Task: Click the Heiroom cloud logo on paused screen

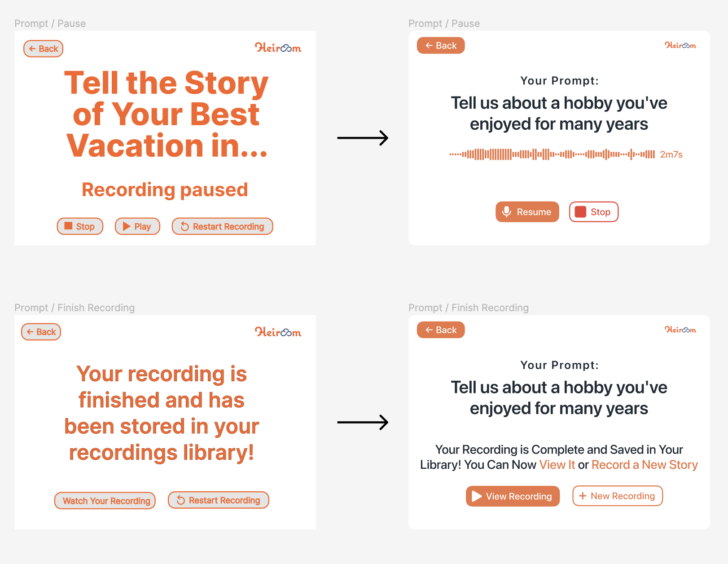Action: (278, 48)
